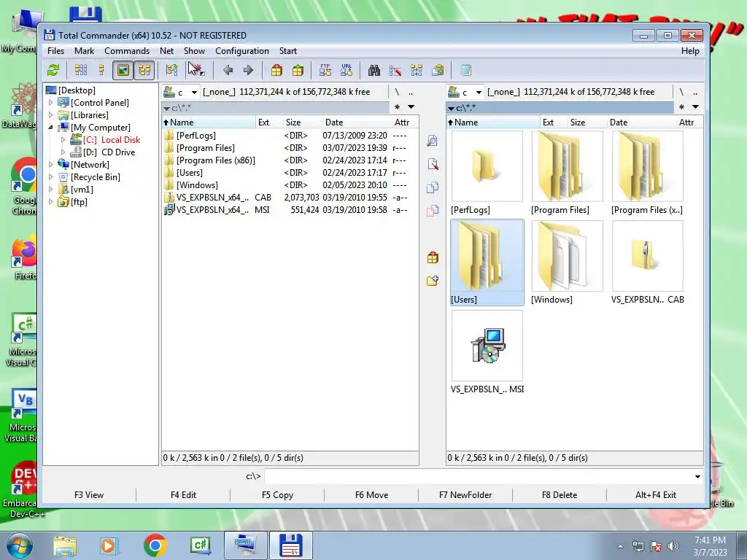Open left panel directory history arrow
This screenshot has height=560, width=747.
coord(411,107)
